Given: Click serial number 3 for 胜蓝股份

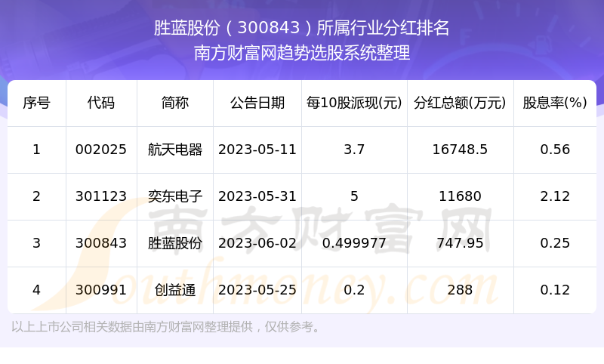Looking at the screenshot, I should tap(36, 243).
